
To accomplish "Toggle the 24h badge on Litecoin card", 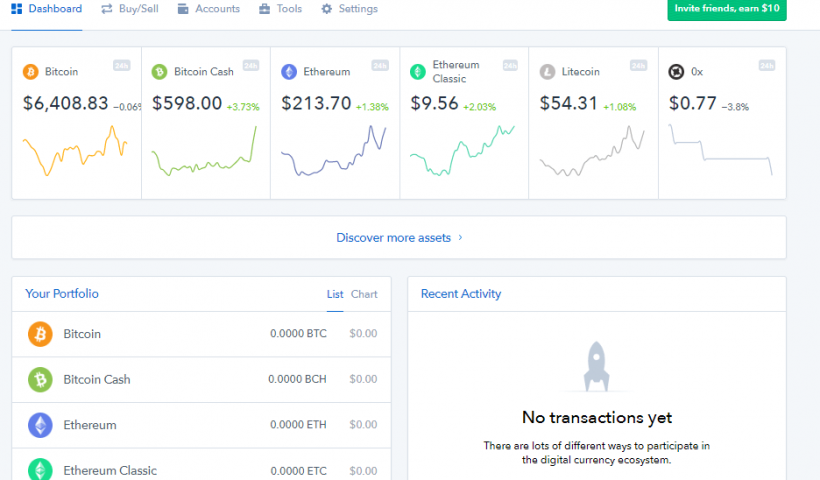I will (x=639, y=66).
